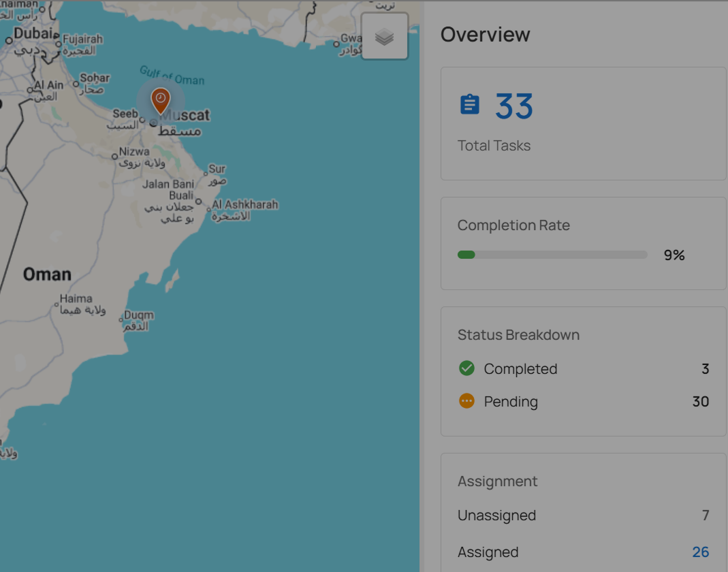Click the Jalan Bani Buali map label

(168, 189)
